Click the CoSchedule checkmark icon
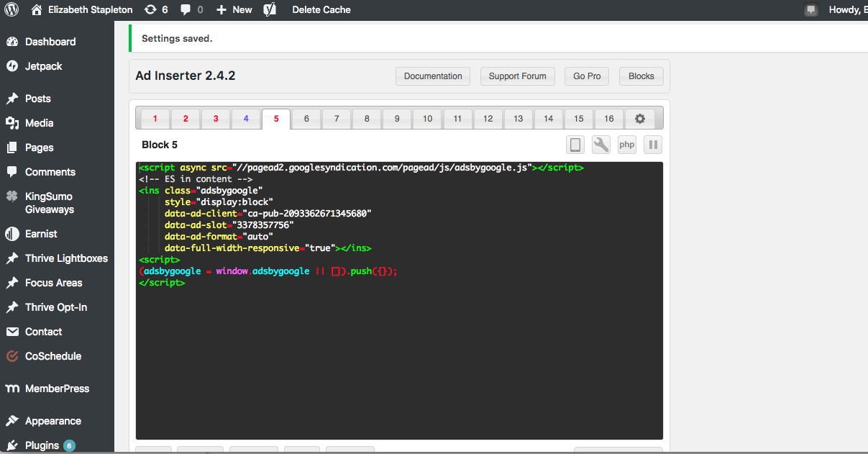Viewport: 868px width, 454px height. [12, 356]
